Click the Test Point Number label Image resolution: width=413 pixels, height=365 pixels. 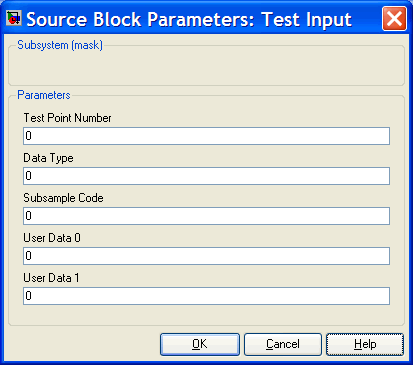[67, 118]
